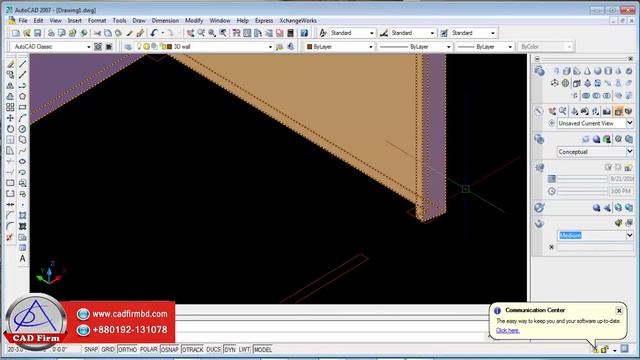
Task: Close the dashboard palette
Action: (630, 59)
